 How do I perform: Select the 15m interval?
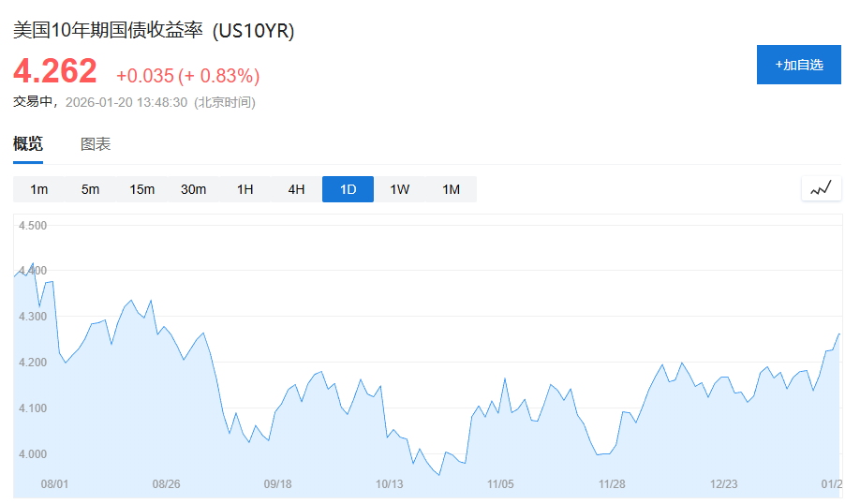(141, 189)
